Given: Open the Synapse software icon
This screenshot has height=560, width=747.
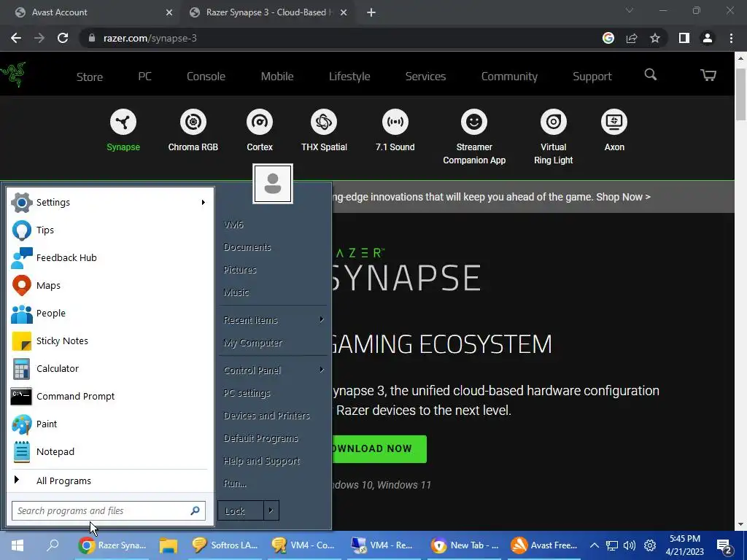Looking at the screenshot, I should click(x=123, y=122).
